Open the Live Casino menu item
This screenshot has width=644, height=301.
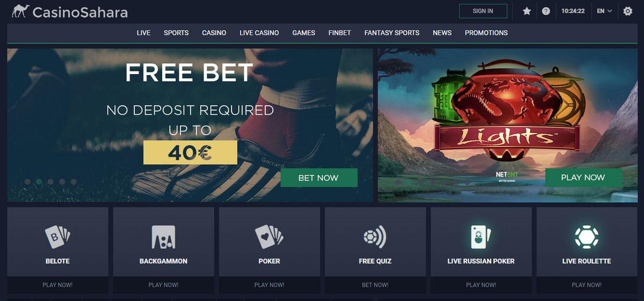(259, 33)
